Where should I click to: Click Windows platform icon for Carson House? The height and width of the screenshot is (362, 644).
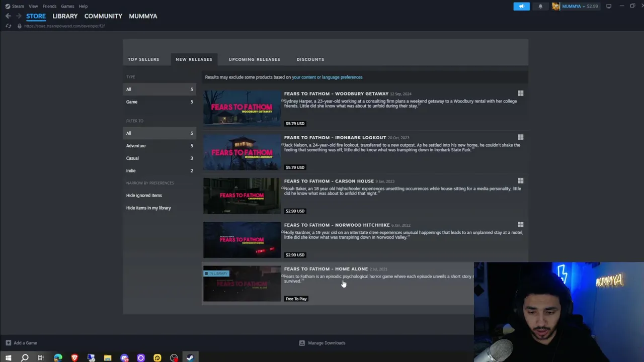[520, 181]
